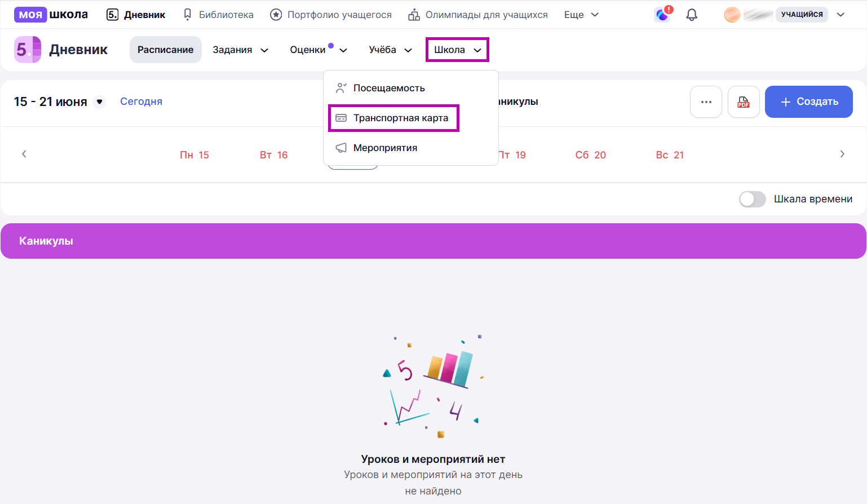
Task: Expand the user account menu chevron
Action: coord(841,15)
